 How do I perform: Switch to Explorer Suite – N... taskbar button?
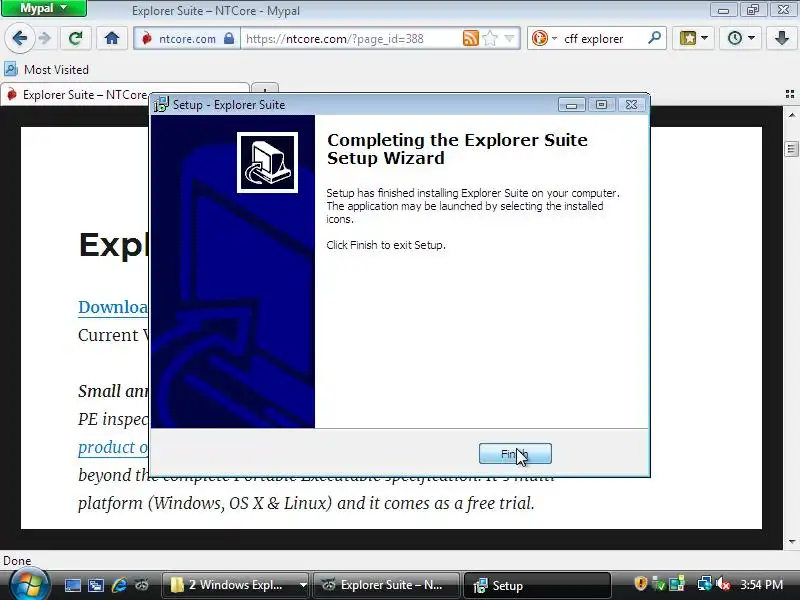pyautogui.click(x=386, y=585)
